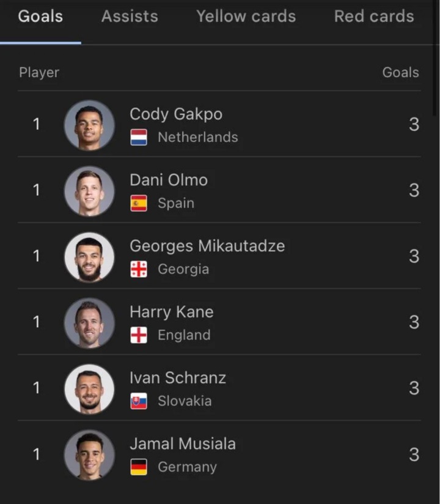Click the Spain flag icon
440x504 pixels.
click(x=139, y=204)
